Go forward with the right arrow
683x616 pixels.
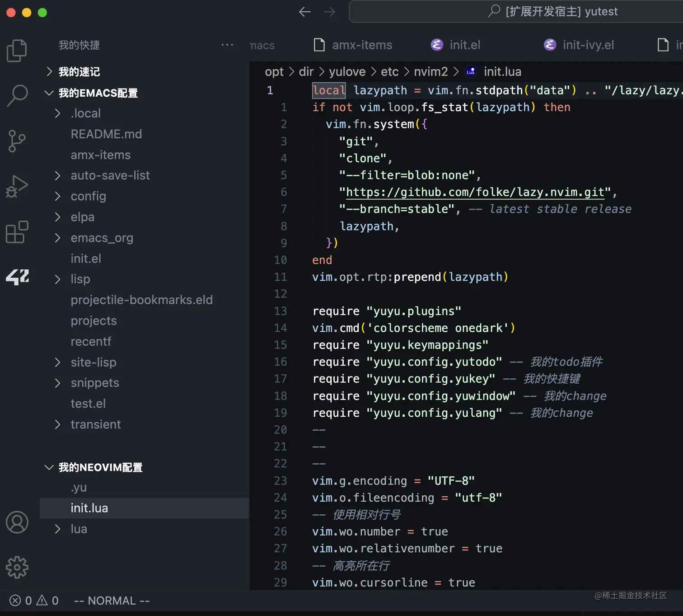tap(330, 12)
